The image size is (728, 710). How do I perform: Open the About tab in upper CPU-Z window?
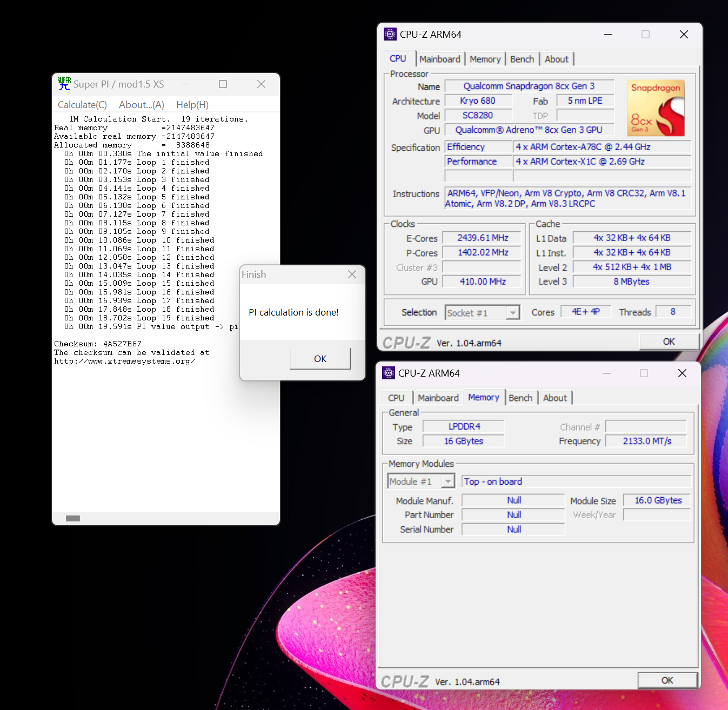point(557,59)
